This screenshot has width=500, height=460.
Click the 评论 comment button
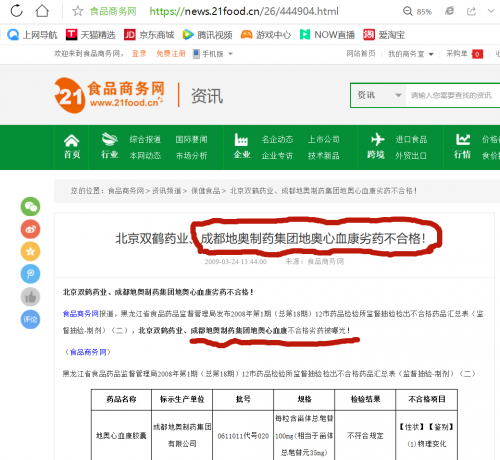[30, 319]
